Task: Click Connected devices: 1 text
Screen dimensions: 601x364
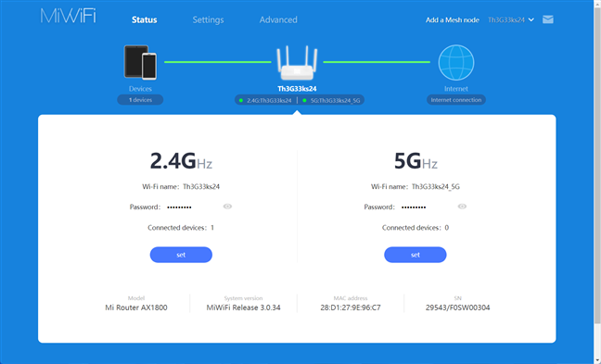Action: [181, 228]
